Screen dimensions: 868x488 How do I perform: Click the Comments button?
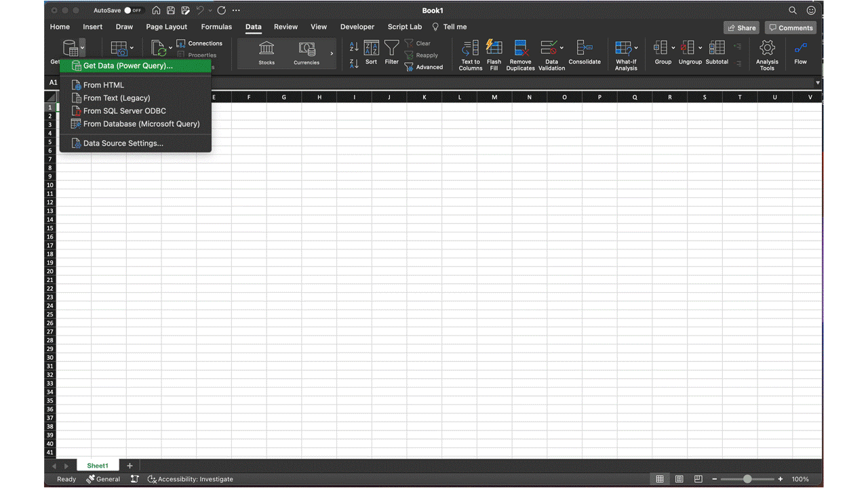790,27
